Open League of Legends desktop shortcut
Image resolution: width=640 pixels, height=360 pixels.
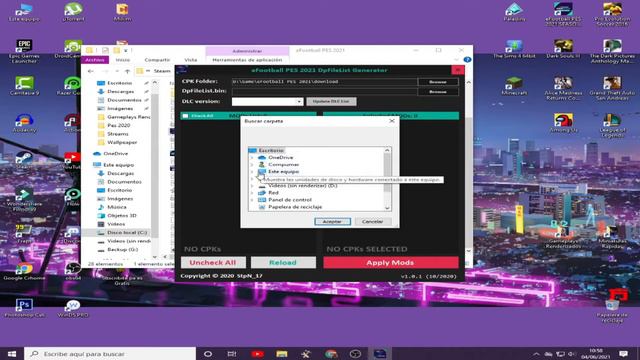pyautogui.click(x=612, y=125)
